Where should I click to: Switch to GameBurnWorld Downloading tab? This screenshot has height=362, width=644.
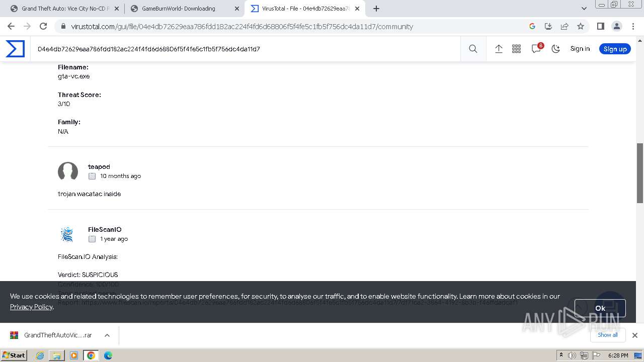coord(184,9)
